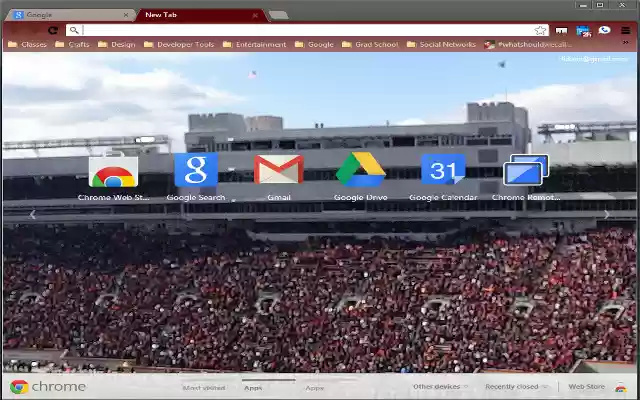Click the chat bubble extension icon
The height and width of the screenshot is (400, 640).
(x=604, y=30)
